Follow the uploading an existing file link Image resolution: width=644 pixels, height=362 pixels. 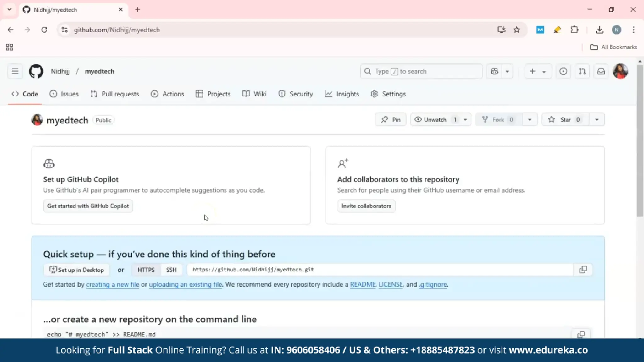coord(186,284)
